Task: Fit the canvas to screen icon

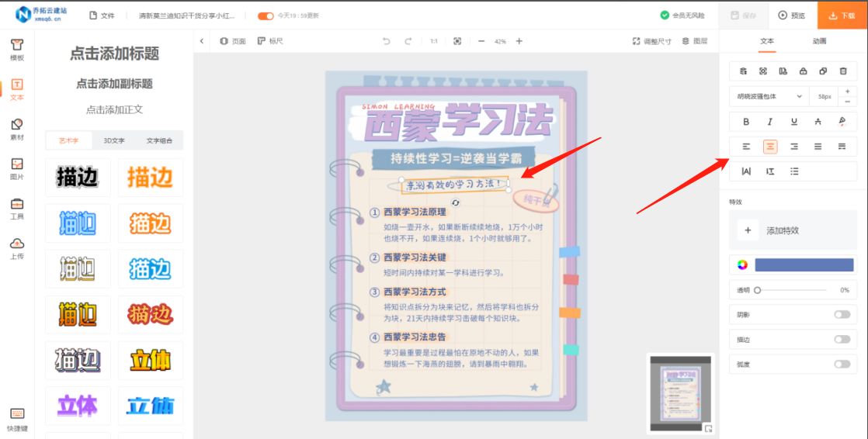Action: click(457, 41)
